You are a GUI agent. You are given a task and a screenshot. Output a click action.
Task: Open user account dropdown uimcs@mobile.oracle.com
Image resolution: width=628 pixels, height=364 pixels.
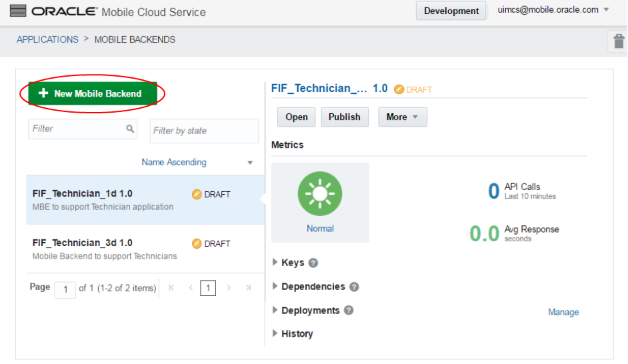pyautogui.click(x=553, y=9)
